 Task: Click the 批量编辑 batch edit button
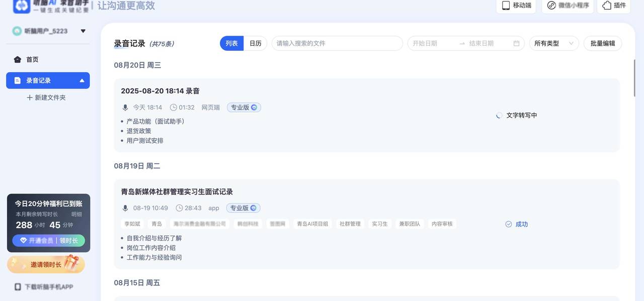(x=602, y=43)
